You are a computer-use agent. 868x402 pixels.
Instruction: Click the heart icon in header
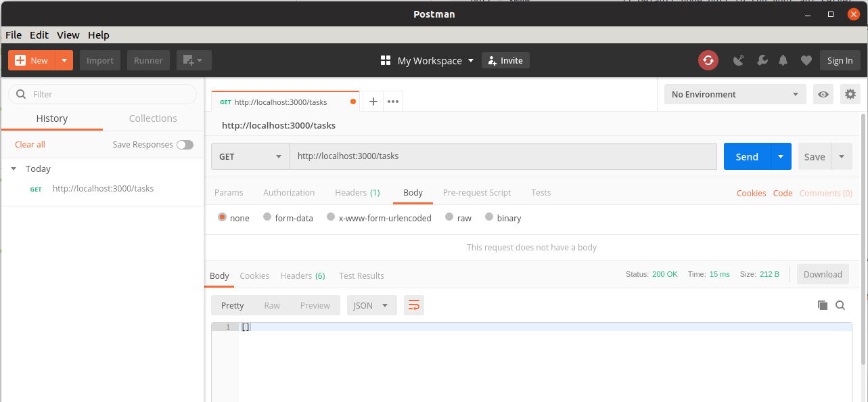[806, 60]
